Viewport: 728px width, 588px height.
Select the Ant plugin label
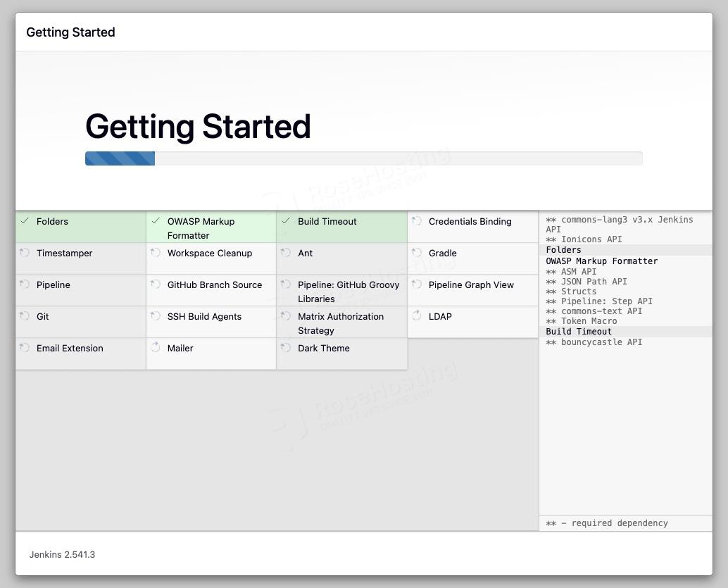tap(306, 253)
